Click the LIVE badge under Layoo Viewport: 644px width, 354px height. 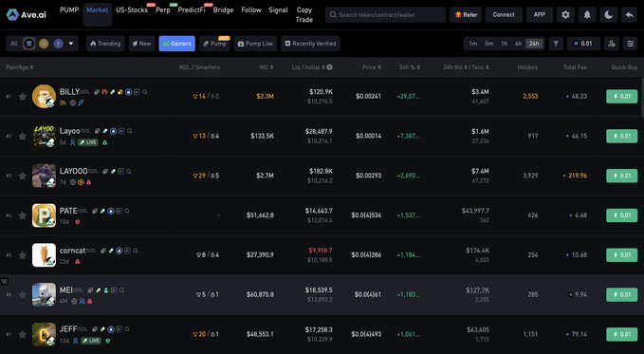coord(88,142)
